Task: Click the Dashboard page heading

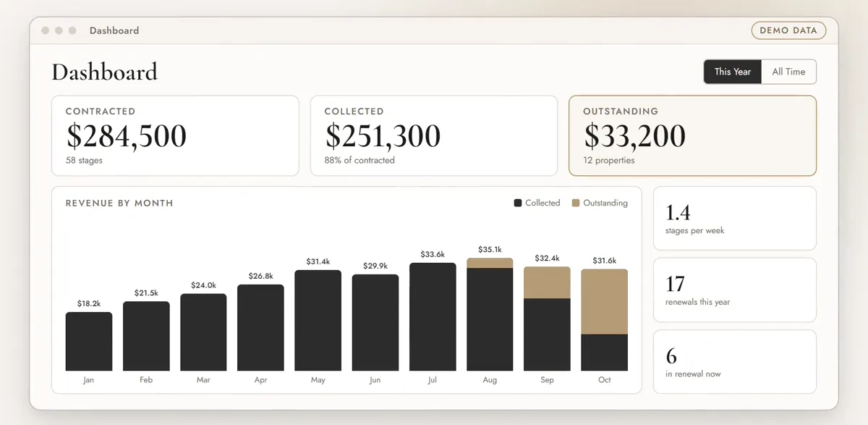Action: (104, 72)
